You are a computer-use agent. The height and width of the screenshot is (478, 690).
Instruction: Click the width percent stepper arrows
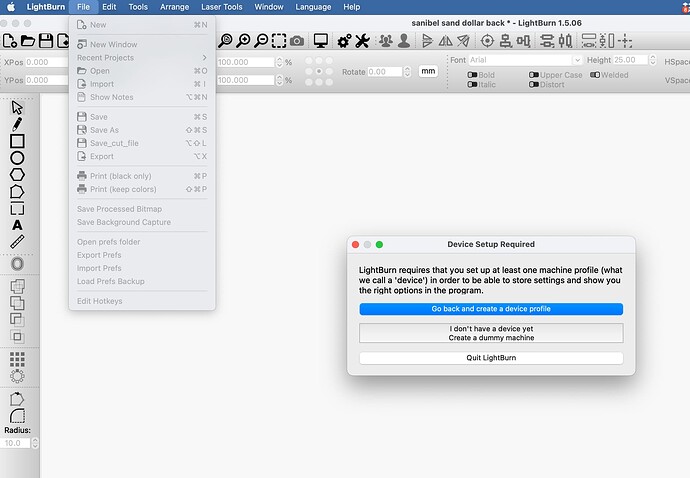(x=279, y=62)
